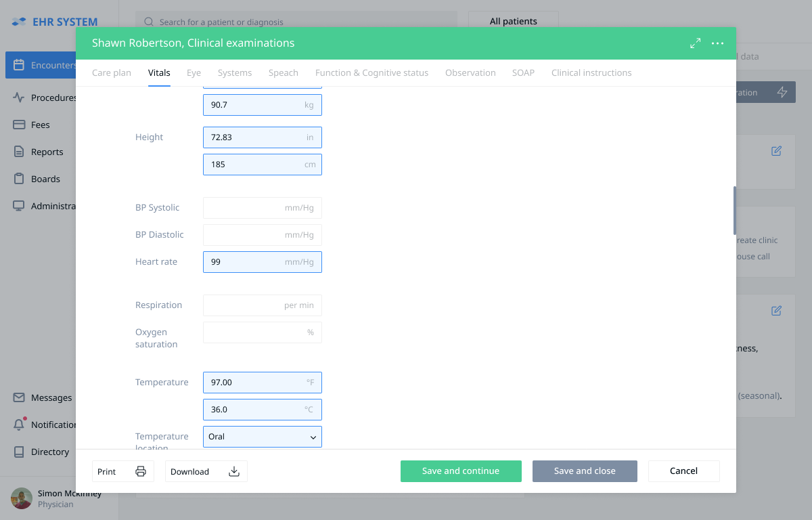This screenshot has height=520, width=812.
Task: Open the Temperature location Oral dropdown
Action: point(263,437)
